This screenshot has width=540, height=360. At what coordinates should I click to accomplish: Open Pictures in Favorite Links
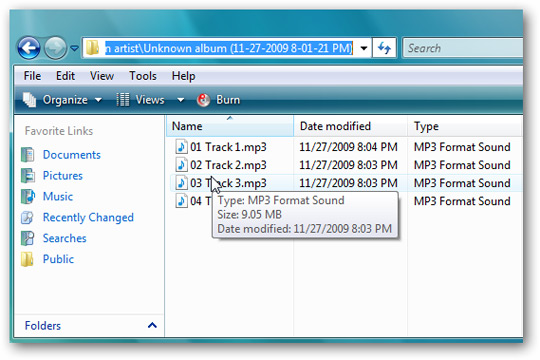[x=63, y=176]
